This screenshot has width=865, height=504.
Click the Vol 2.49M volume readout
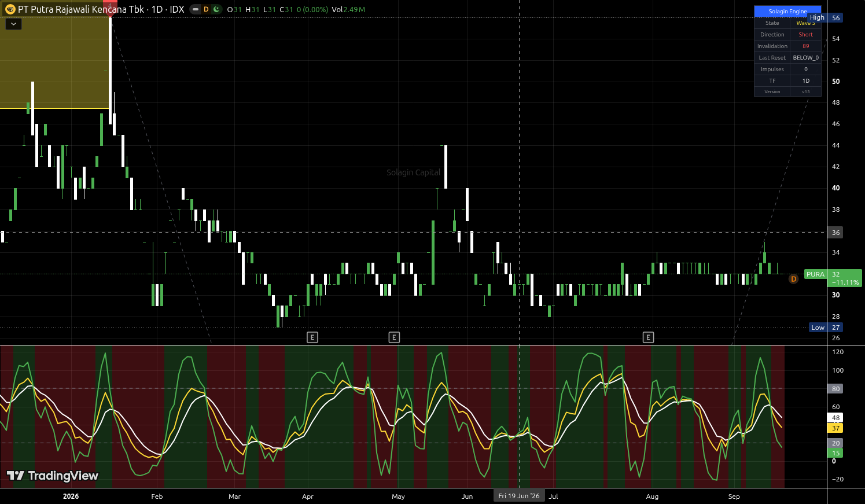point(348,10)
